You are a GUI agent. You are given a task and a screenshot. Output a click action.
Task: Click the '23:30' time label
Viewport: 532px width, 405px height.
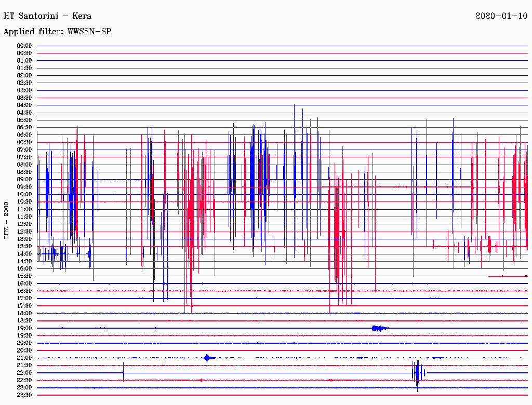point(24,395)
